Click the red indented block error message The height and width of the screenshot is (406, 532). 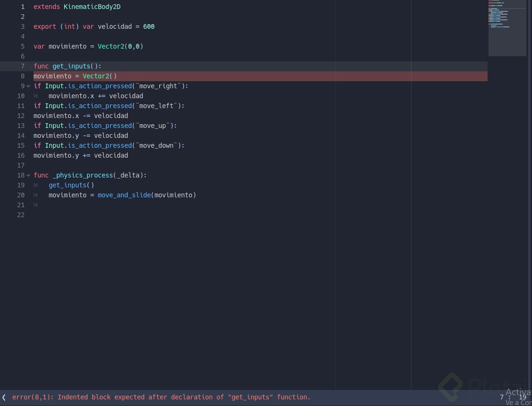[161, 397]
